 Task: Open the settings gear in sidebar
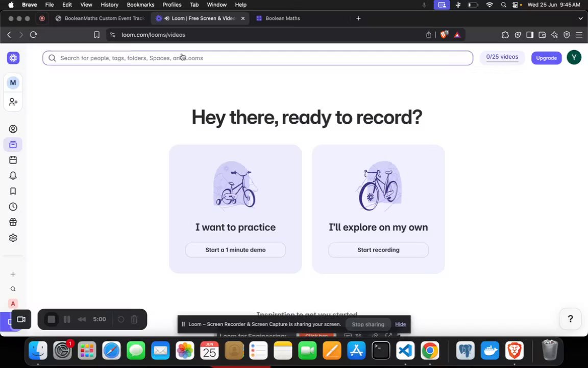click(x=13, y=238)
